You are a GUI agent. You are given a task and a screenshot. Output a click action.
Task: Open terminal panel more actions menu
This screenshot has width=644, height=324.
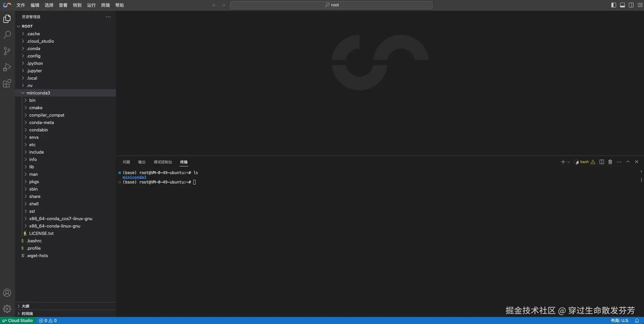[619, 162]
